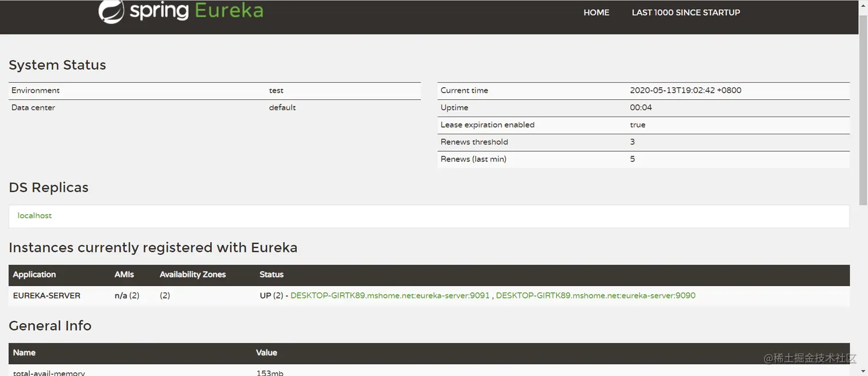
Task: Open the localhost replica link
Action: (34, 216)
